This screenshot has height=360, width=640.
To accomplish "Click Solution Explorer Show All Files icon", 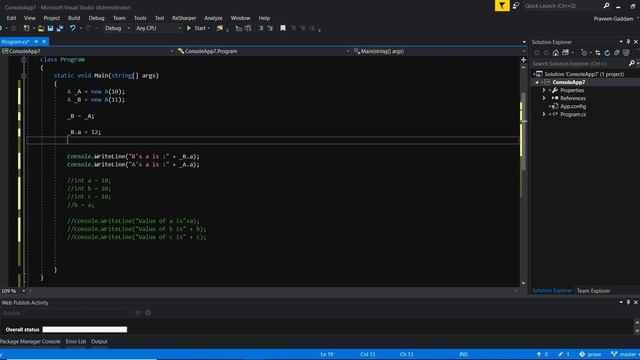I will pyautogui.click(x=626, y=53).
